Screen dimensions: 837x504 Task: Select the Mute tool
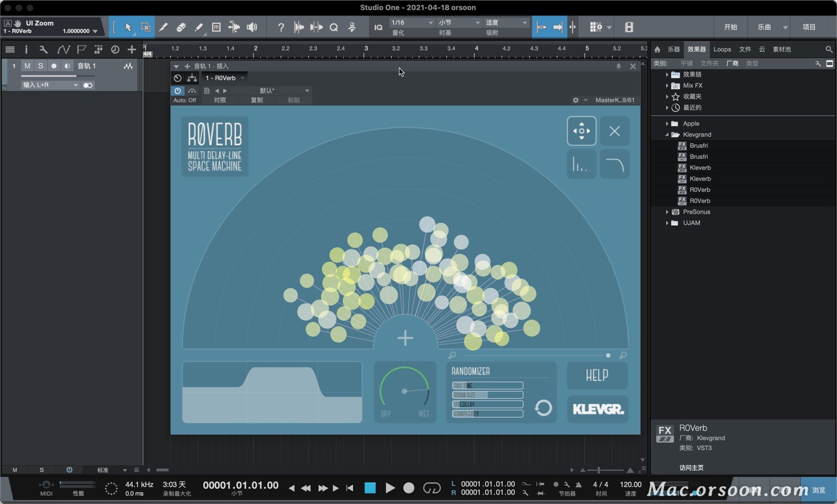[217, 27]
